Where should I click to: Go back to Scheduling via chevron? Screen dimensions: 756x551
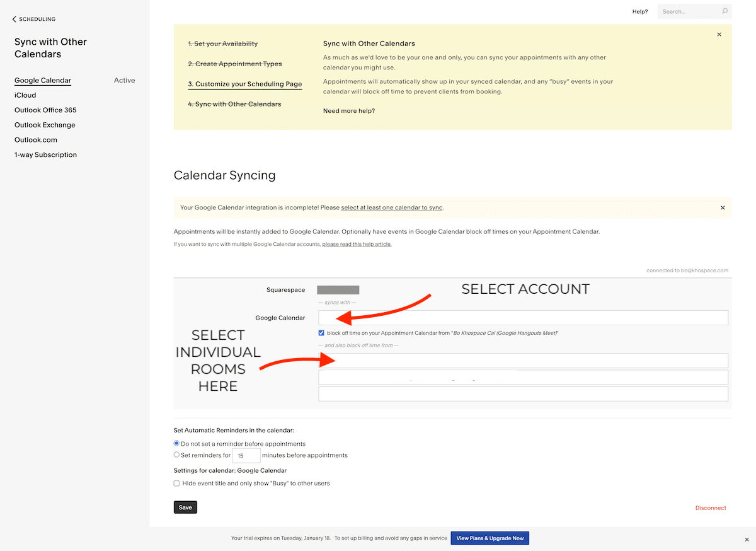coord(34,20)
